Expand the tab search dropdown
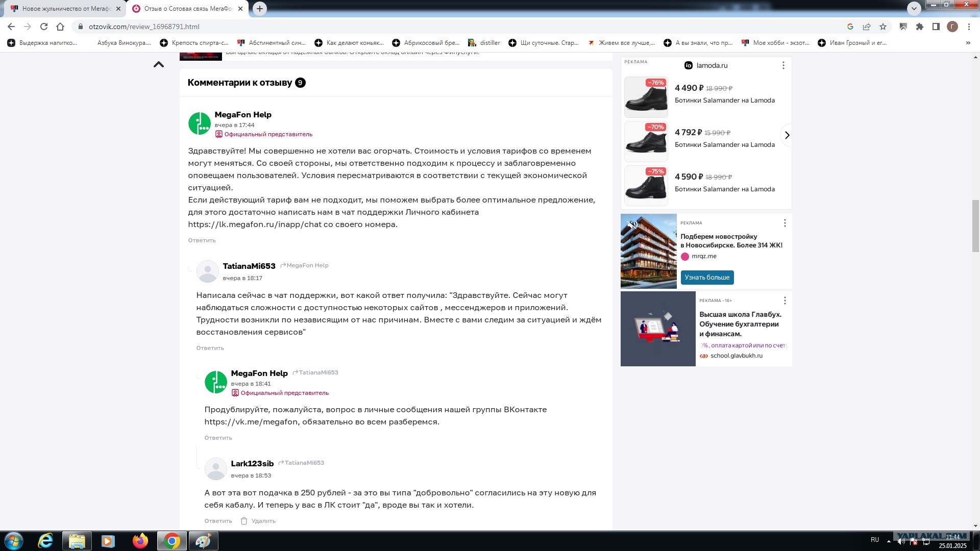Image resolution: width=980 pixels, height=551 pixels. (914, 8)
